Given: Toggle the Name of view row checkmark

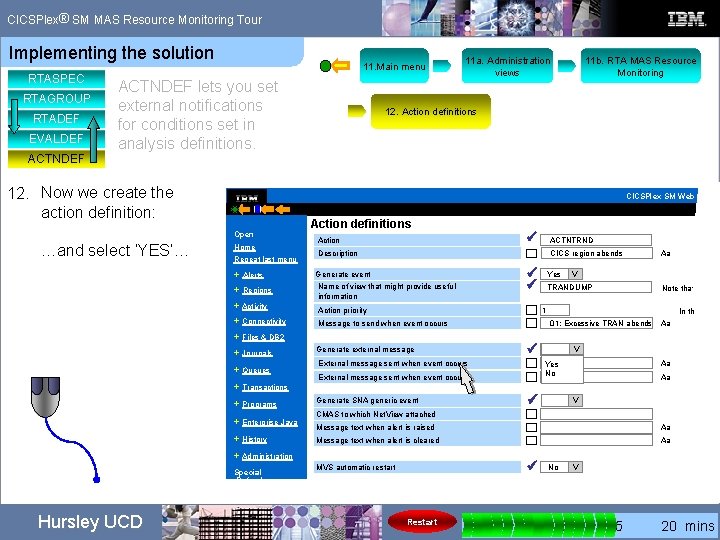Looking at the screenshot, I should 531,284.
